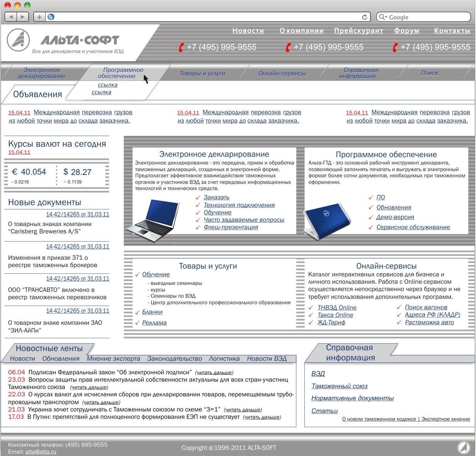Open Часто задаваемые вопросы link
Image resolution: width=476 pixels, height=456 pixels.
244,219
